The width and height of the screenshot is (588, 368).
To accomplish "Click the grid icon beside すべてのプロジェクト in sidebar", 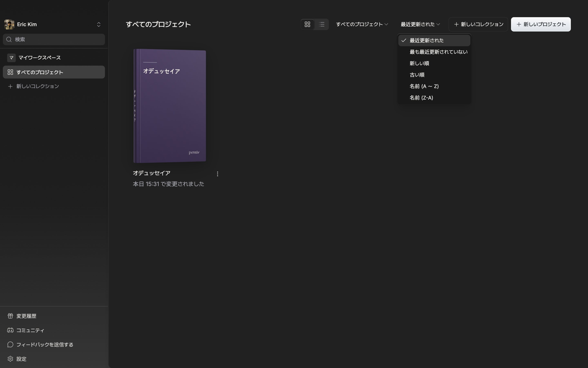I will [10, 72].
